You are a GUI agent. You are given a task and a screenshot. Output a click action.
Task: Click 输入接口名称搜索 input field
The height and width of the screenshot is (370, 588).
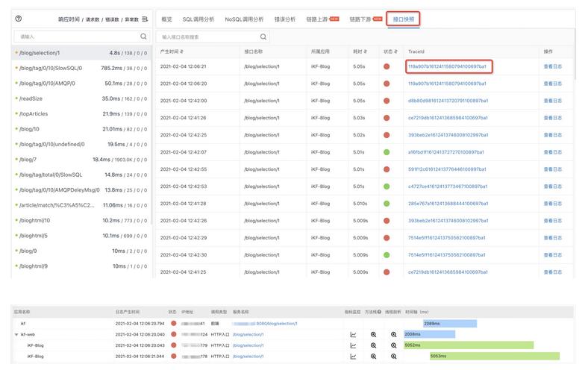point(213,37)
